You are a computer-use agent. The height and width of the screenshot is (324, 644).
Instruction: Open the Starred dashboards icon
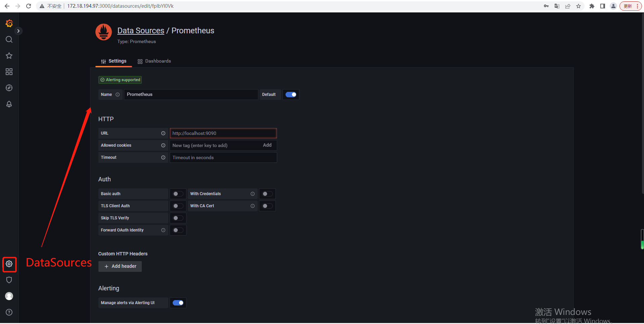point(9,56)
